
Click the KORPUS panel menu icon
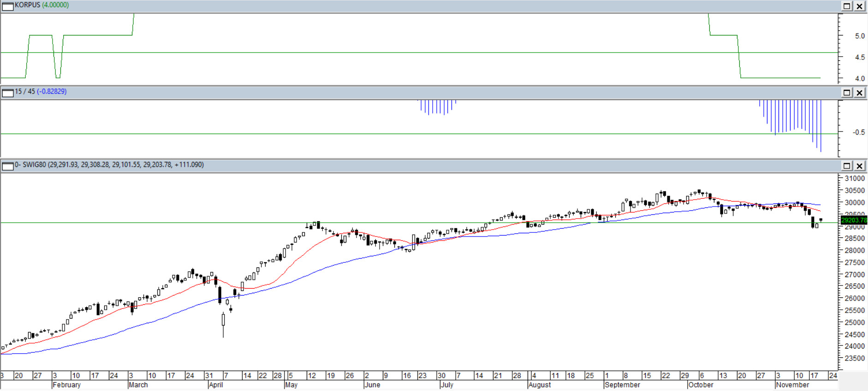(x=7, y=6)
